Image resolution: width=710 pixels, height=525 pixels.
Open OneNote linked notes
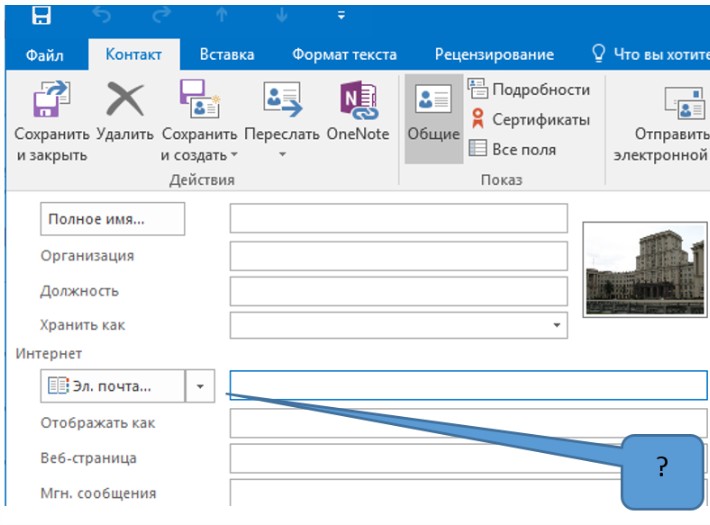coord(358,111)
